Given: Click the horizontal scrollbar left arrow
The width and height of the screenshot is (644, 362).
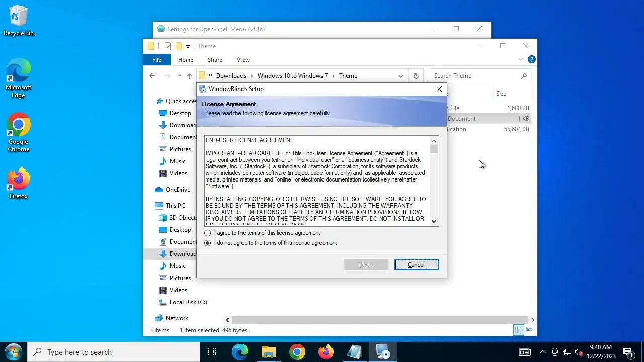Looking at the screenshot, I should coord(227,320).
